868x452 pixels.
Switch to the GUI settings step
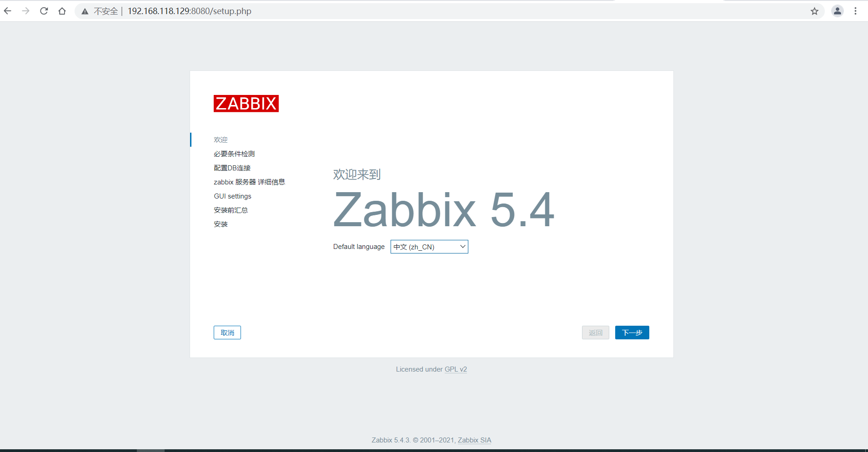pyautogui.click(x=232, y=196)
